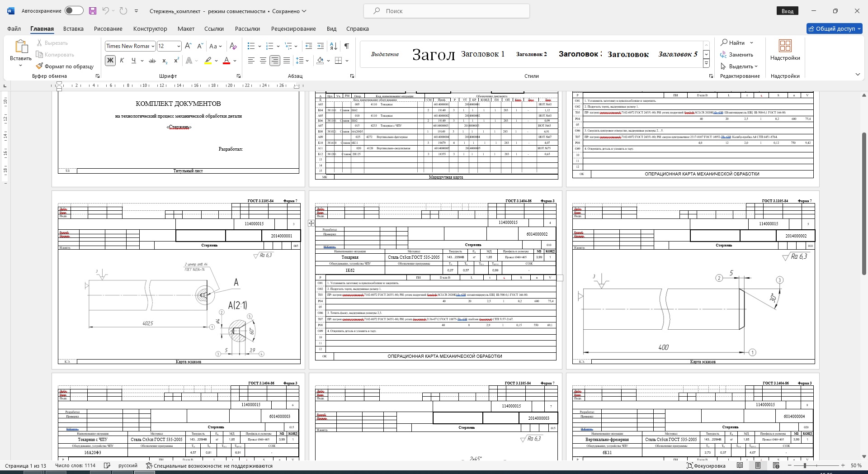Click the Clear Formatting icon
Screen dimensions: 868x474
tap(233, 46)
